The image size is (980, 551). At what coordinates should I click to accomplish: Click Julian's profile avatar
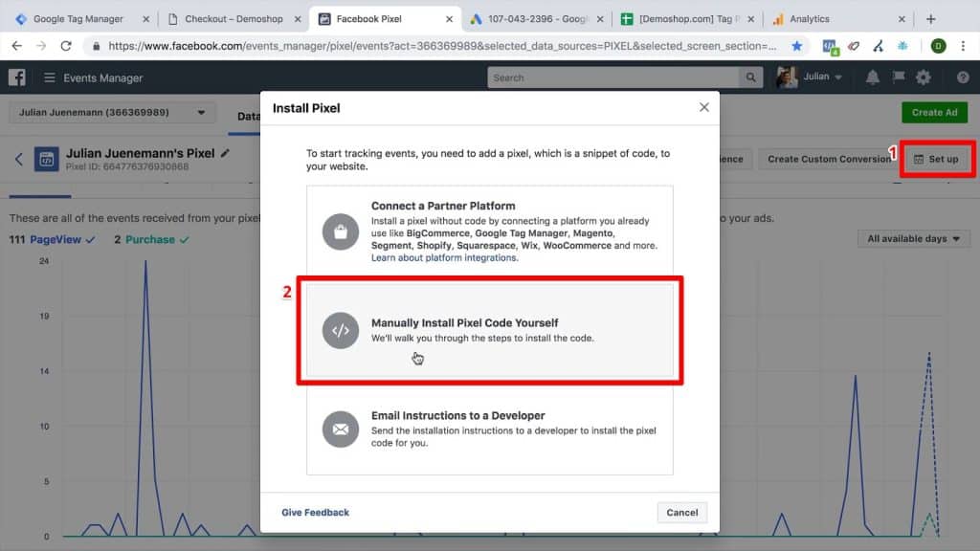point(787,77)
